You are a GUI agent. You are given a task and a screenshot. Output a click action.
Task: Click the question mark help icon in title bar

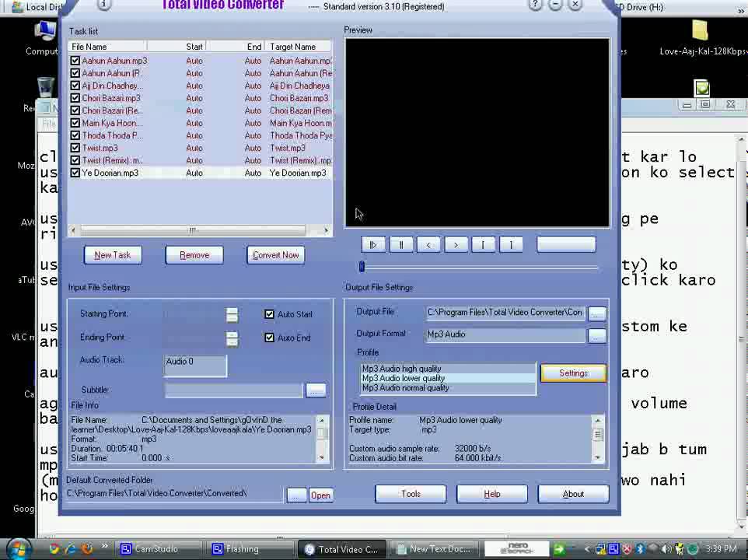[x=535, y=5]
